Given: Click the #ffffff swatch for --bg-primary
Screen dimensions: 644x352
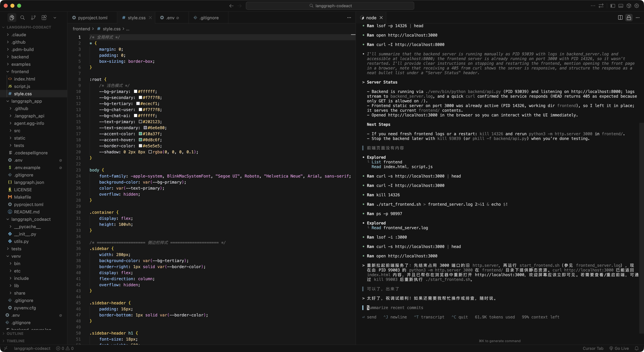Looking at the screenshot, I should [136, 92].
